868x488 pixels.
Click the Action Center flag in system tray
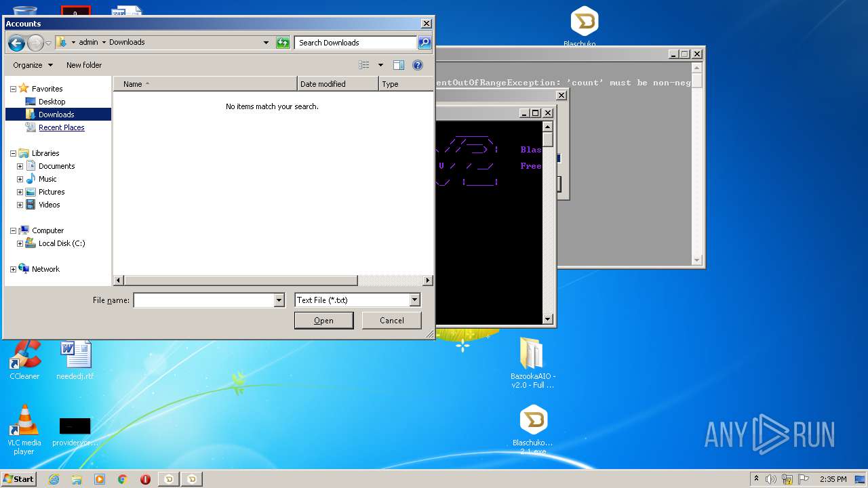(x=803, y=479)
